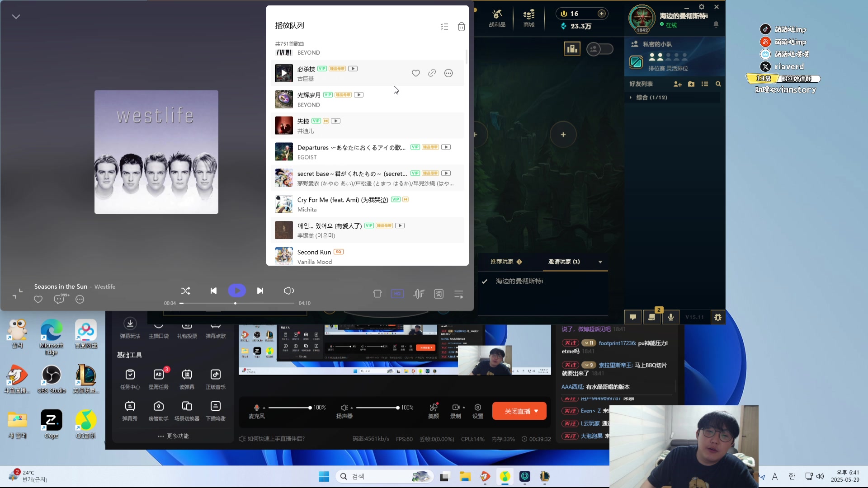Screen dimensions: 868x488
Task: Seek in the song progress bar
Action: 237,303
